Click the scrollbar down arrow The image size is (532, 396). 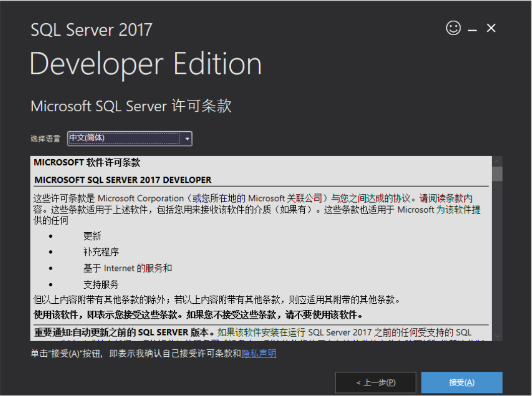point(498,336)
